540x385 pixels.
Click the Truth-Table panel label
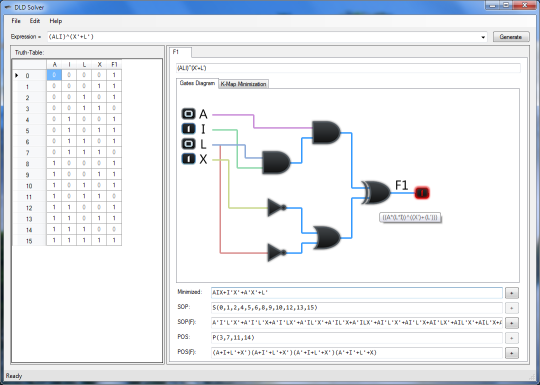point(29,53)
